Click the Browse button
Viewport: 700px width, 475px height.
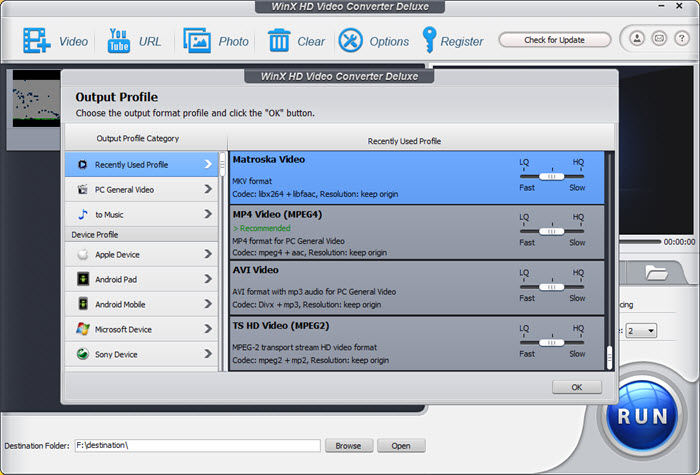pos(349,446)
